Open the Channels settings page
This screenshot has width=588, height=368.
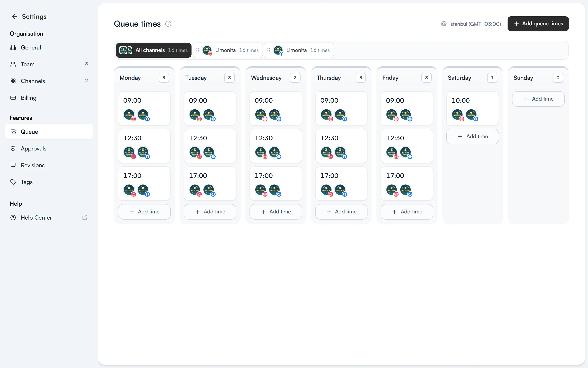click(49, 81)
